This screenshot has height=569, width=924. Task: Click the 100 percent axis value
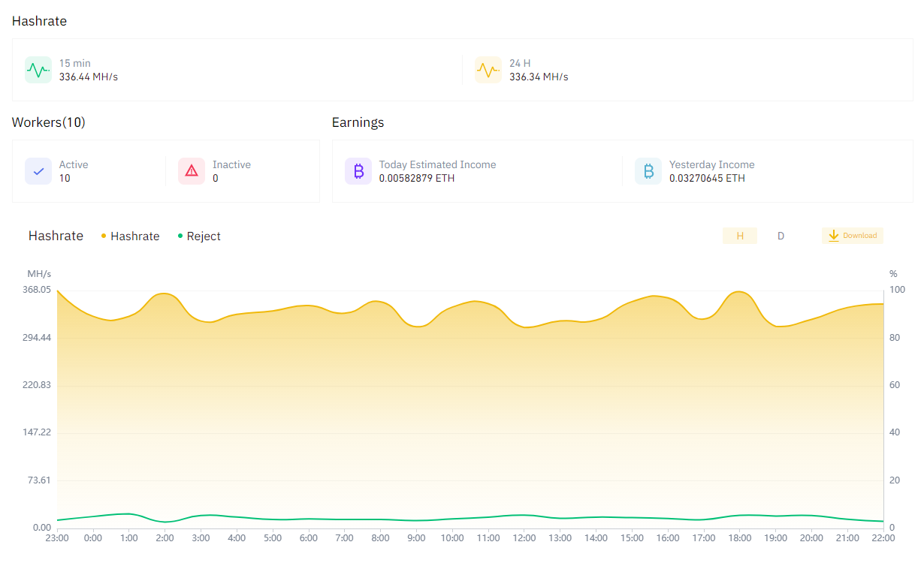point(898,290)
